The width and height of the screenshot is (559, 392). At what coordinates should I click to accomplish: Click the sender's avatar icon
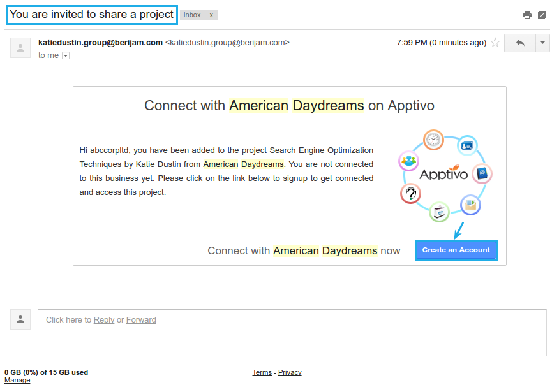[20, 48]
